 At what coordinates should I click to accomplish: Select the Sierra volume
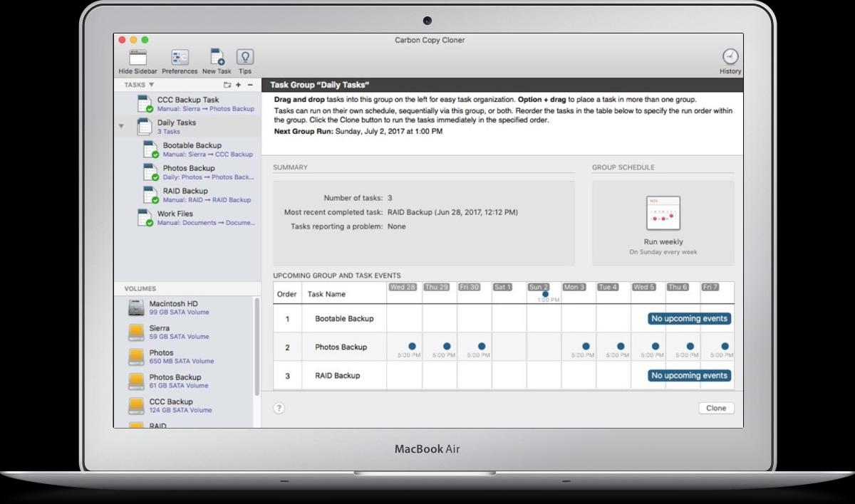point(184,332)
